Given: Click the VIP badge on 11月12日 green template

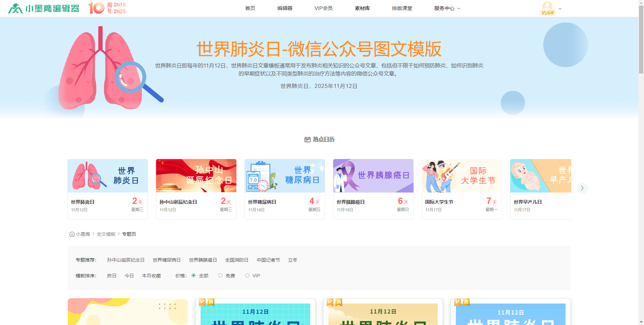Looking at the screenshot, I should (x=202, y=302).
